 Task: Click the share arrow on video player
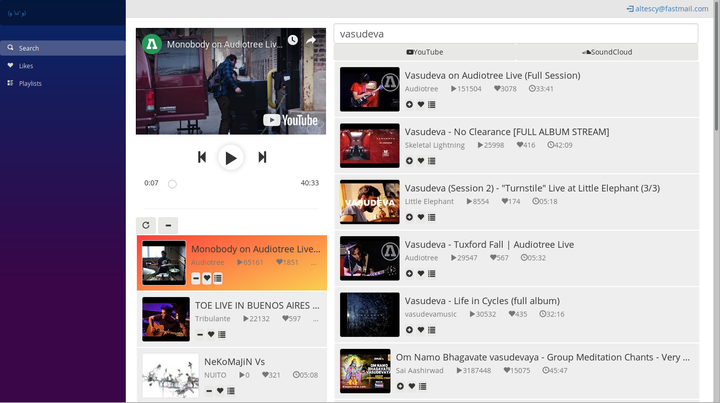311,40
